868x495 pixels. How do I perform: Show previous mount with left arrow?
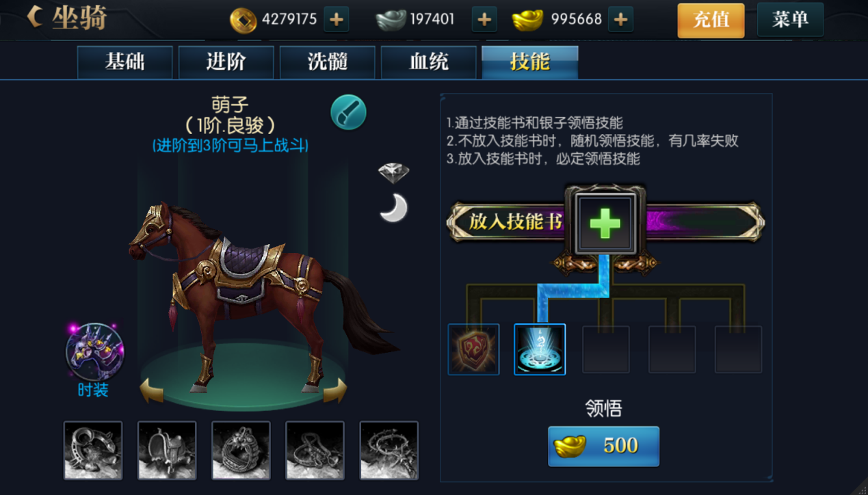[152, 391]
